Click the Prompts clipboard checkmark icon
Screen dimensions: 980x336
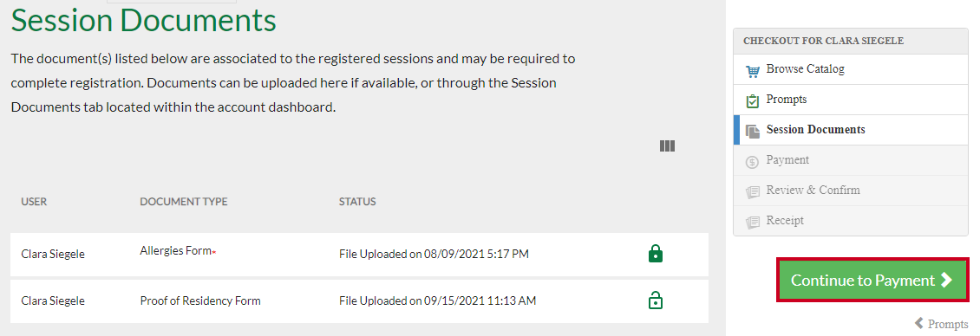pyautogui.click(x=753, y=100)
